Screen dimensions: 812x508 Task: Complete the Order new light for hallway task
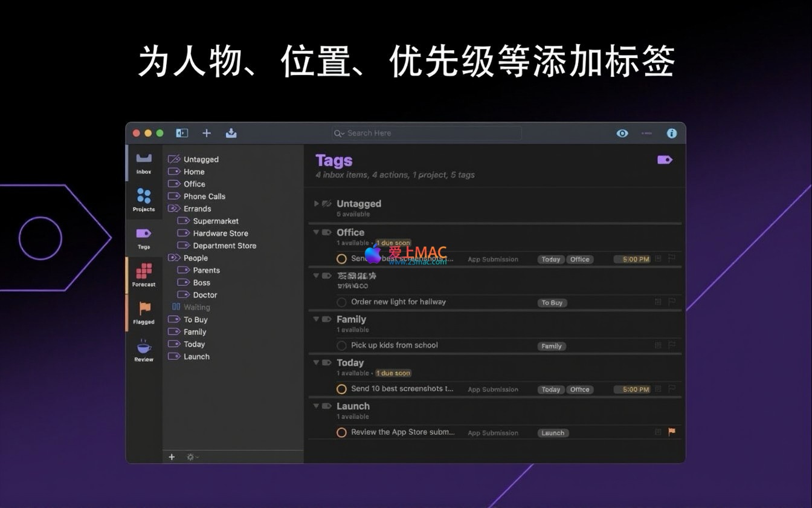coord(341,302)
